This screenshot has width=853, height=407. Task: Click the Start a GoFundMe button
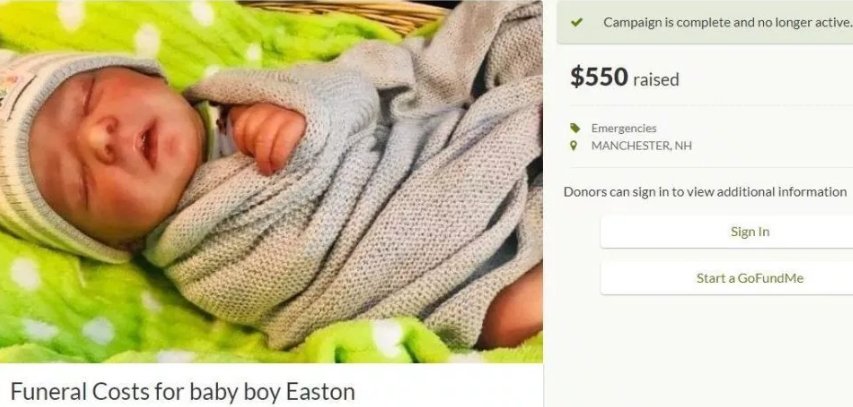click(750, 278)
